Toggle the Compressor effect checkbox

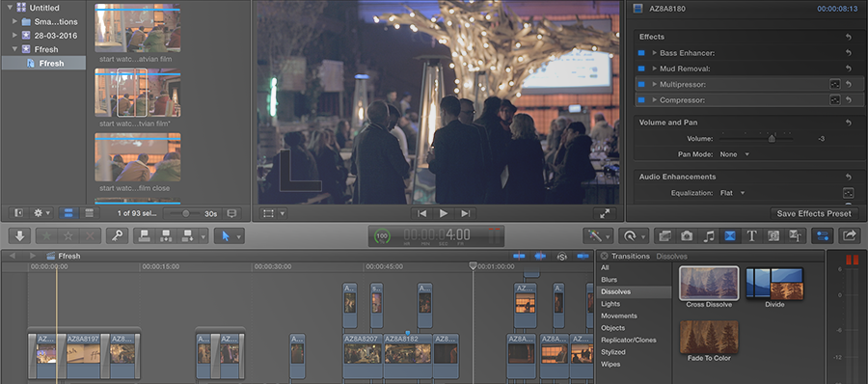[641, 100]
